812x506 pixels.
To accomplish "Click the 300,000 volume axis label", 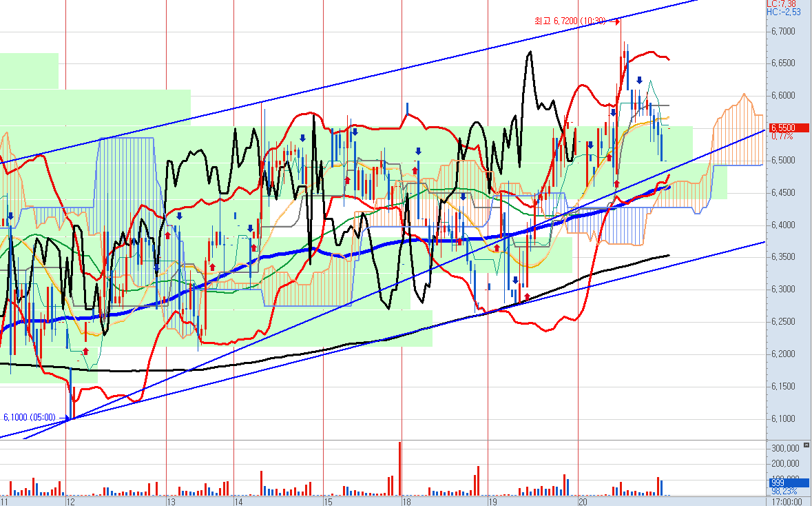I will click(x=785, y=448).
